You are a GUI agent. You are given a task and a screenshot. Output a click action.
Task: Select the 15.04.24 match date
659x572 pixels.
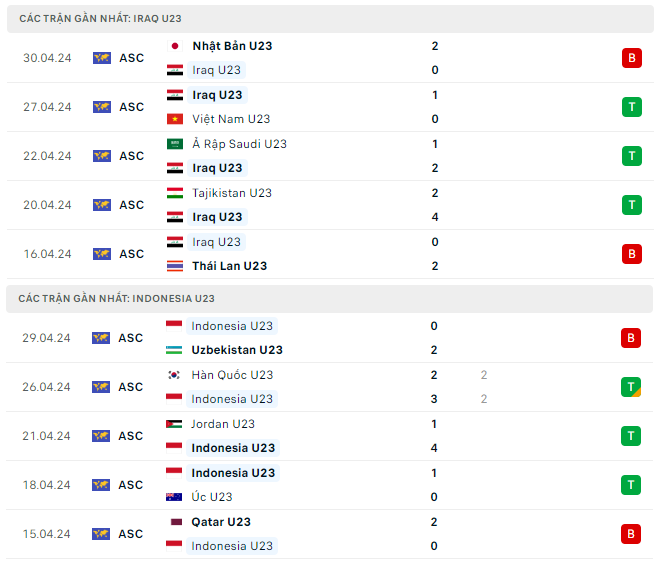tap(48, 534)
